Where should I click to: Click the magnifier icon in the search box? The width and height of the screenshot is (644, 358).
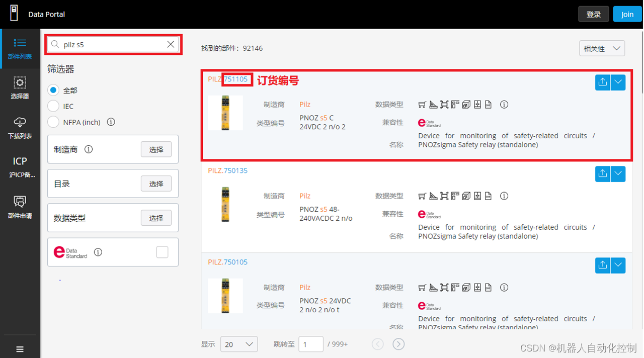pyautogui.click(x=55, y=44)
